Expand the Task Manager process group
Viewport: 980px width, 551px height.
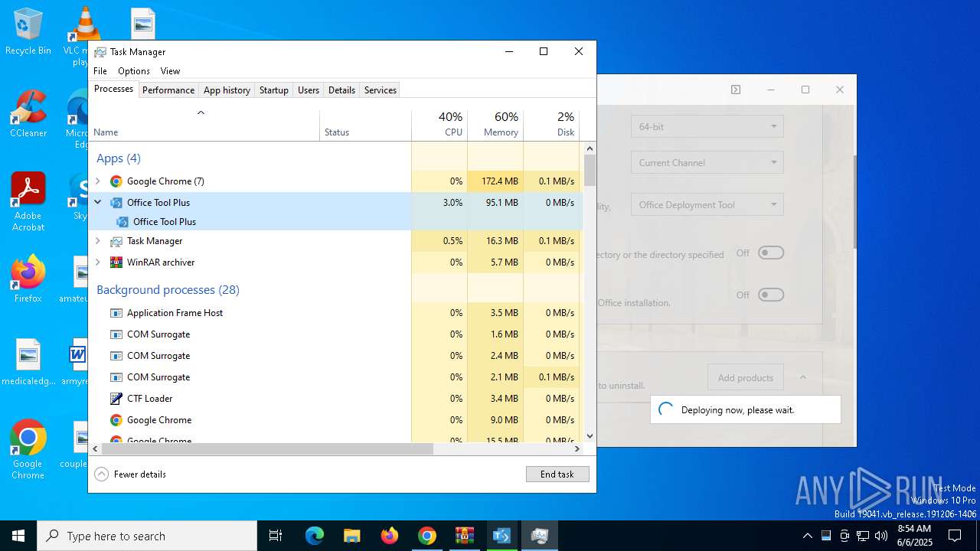(97, 241)
